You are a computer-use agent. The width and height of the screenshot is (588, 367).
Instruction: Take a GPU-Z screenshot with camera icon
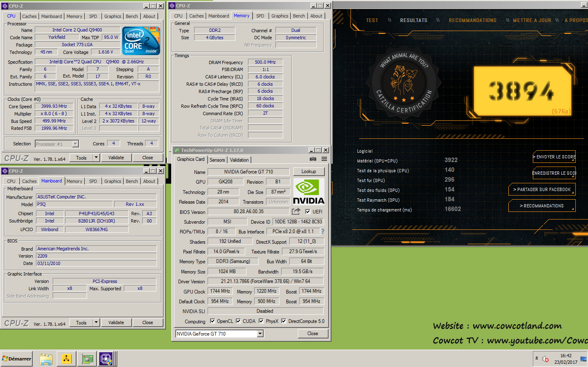313,159
